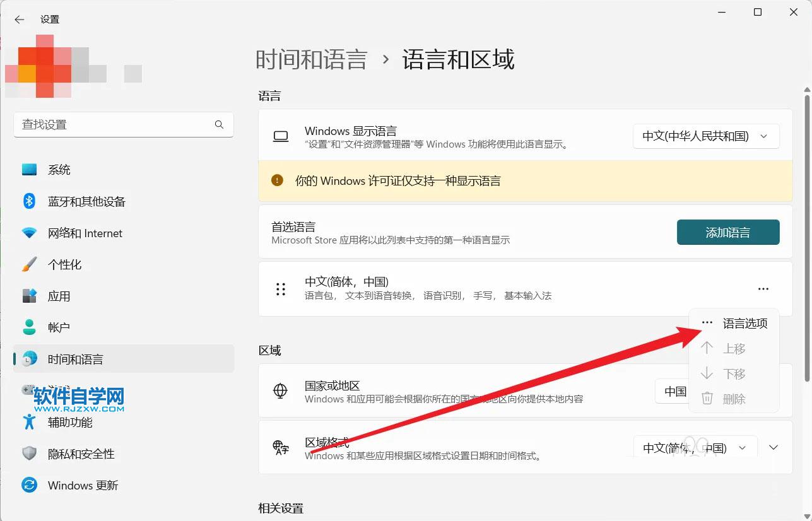Open the Windows 显示语言 dropdown
The height and width of the screenshot is (521, 812).
click(x=705, y=136)
